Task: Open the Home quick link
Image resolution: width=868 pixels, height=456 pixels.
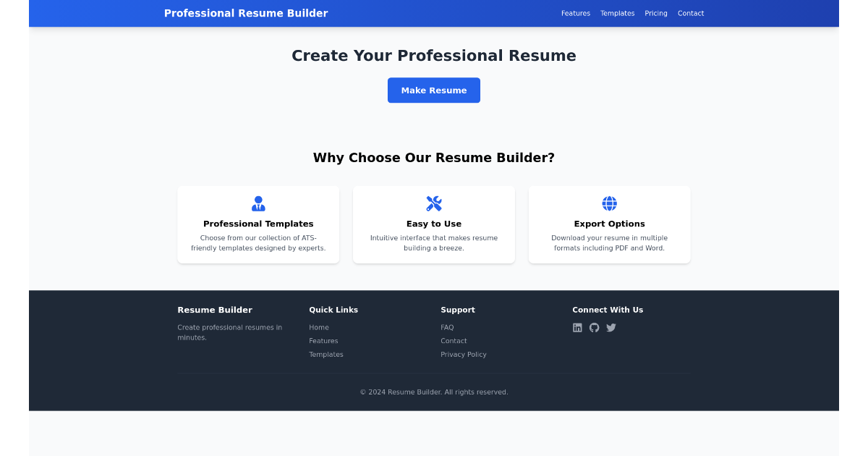Action: click(319, 327)
